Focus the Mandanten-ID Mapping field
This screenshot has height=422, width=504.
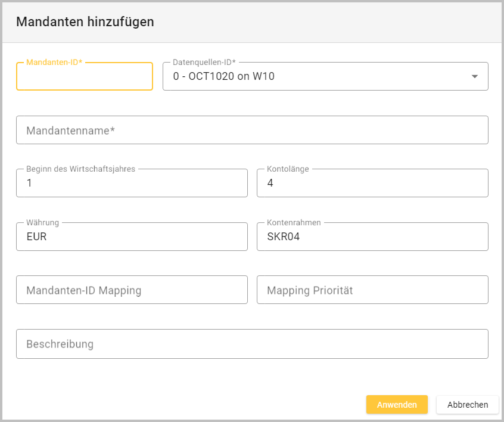132,290
